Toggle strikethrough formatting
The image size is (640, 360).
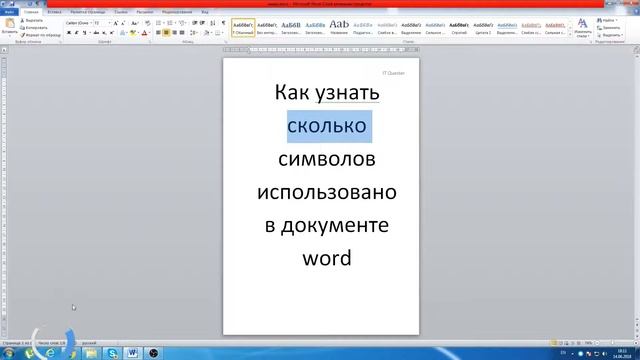tap(96, 33)
